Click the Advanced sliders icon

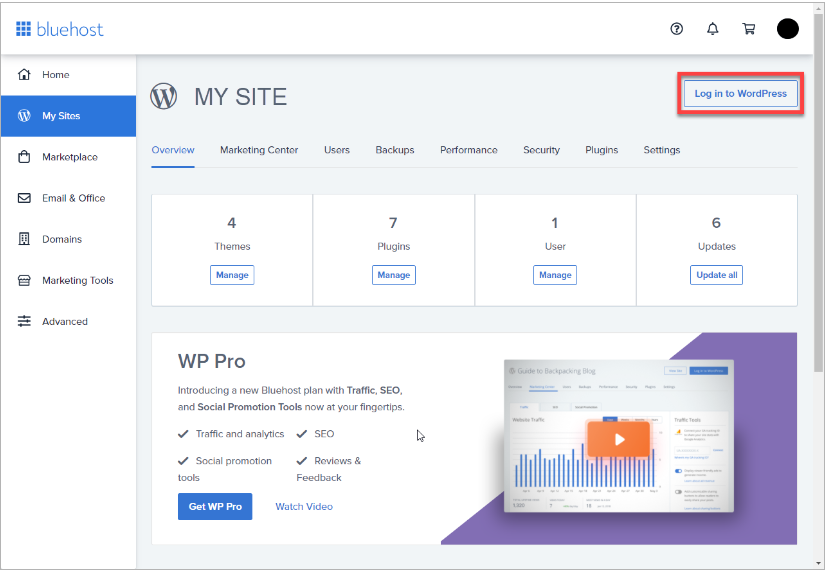24,321
